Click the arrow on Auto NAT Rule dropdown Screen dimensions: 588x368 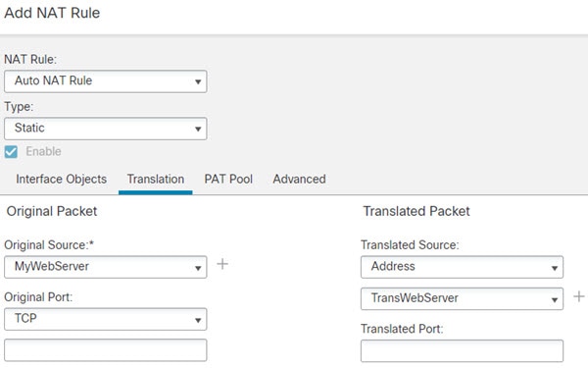click(x=198, y=81)
